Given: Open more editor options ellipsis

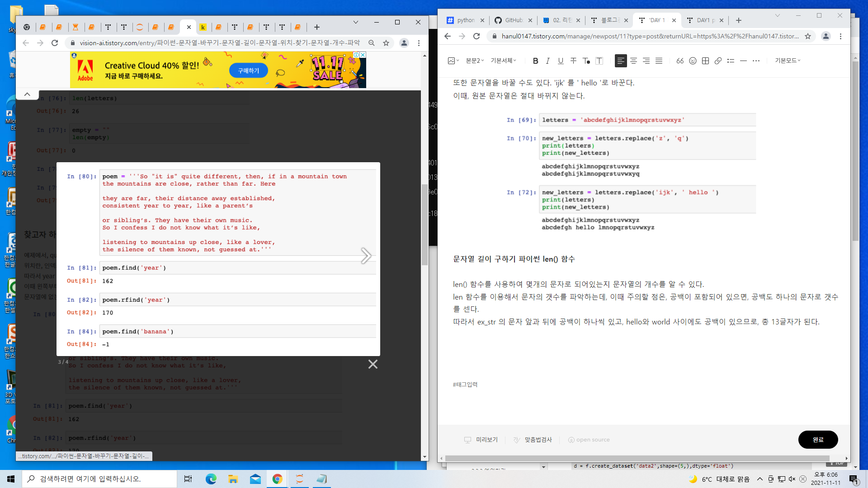Looking at the screenshot, I should [756, 61].
